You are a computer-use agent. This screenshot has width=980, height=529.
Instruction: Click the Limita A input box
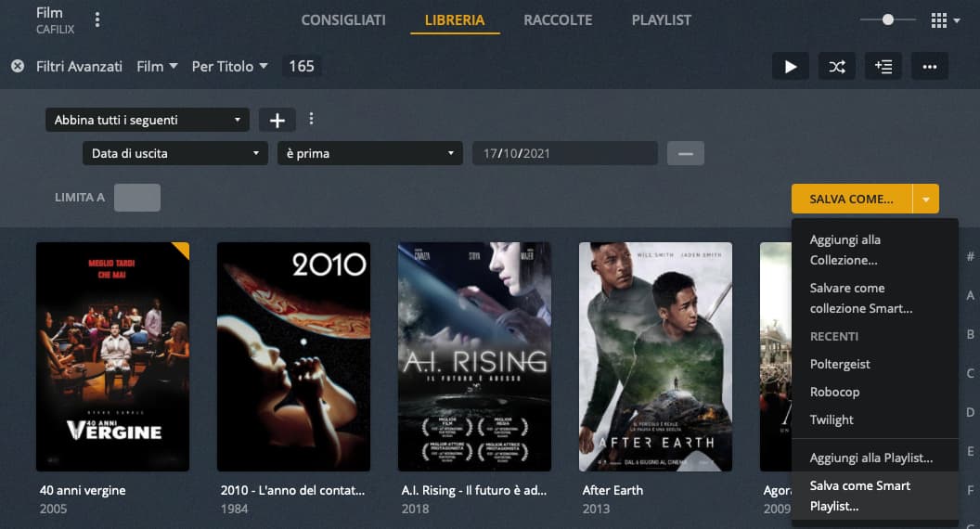click(137, 198)
